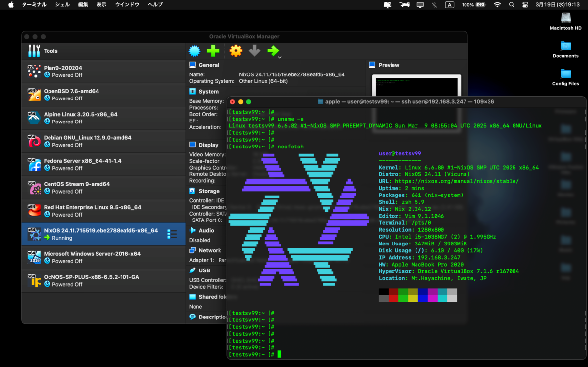Viewport: 588px width, 367px height.
Task: Click the folder proxy icon in Terminal title bar
Action: (x=320, y=102)
